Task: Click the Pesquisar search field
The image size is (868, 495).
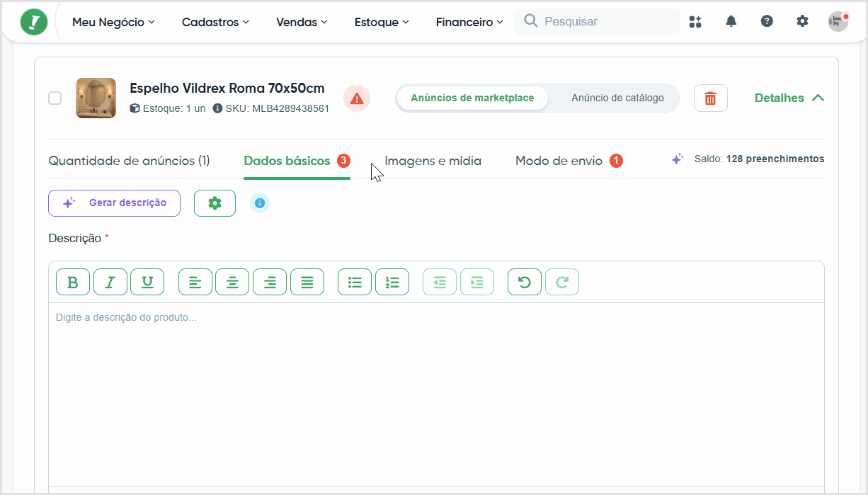Action: [598, 22]
